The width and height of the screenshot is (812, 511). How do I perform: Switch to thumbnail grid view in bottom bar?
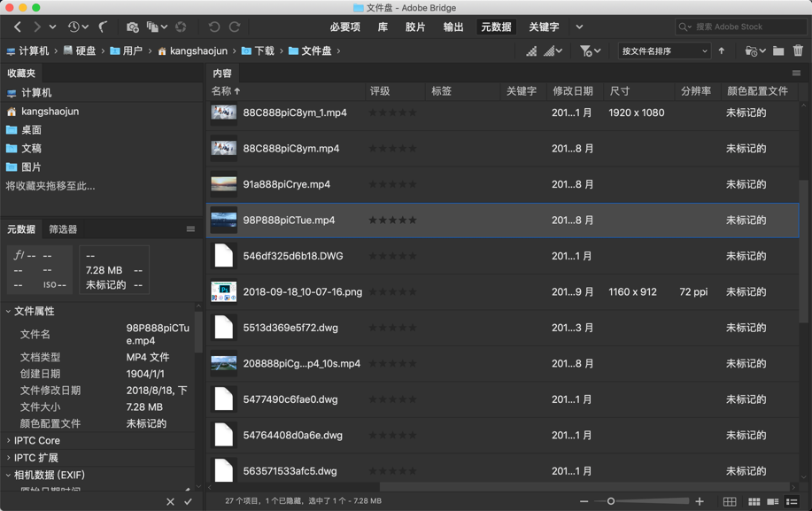tap(754, 501)
